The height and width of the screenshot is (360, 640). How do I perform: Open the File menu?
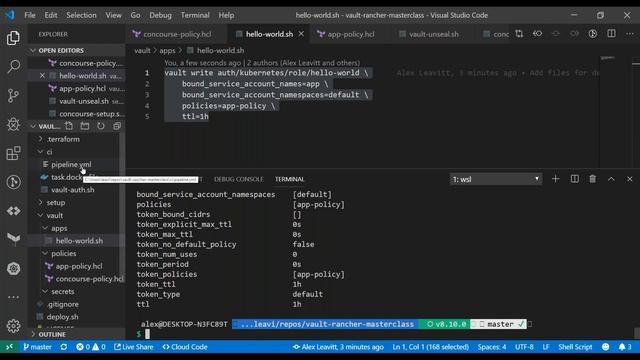coord(30,15)
